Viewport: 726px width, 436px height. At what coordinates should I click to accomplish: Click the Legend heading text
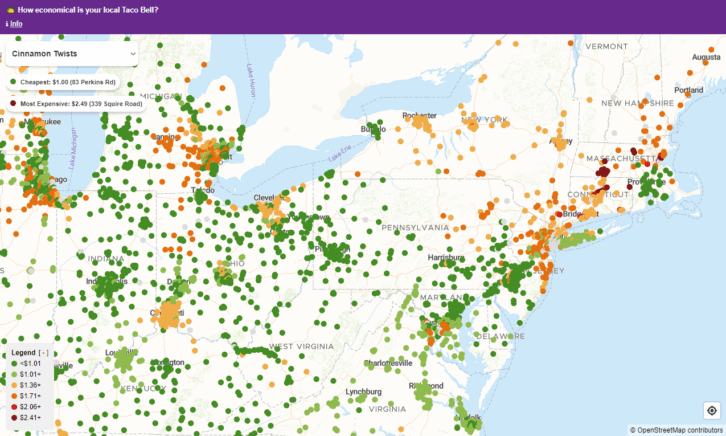pos(23,353)
